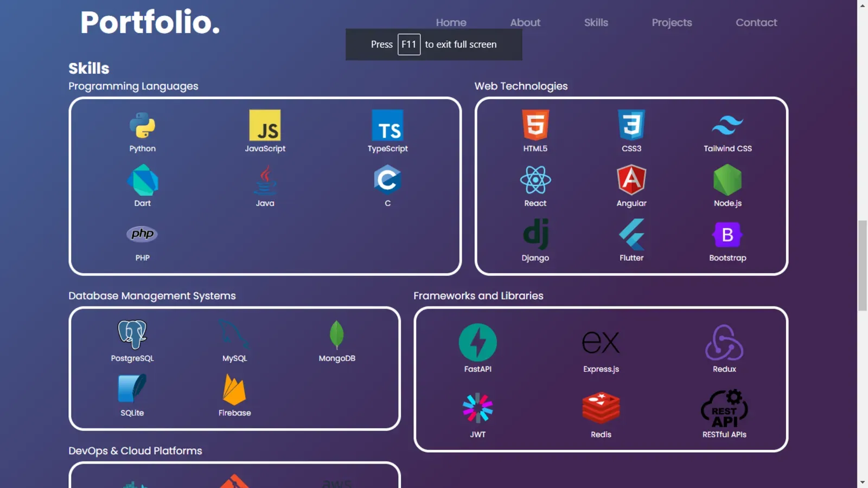Select the Firebase icon

(x=234, y=389)
